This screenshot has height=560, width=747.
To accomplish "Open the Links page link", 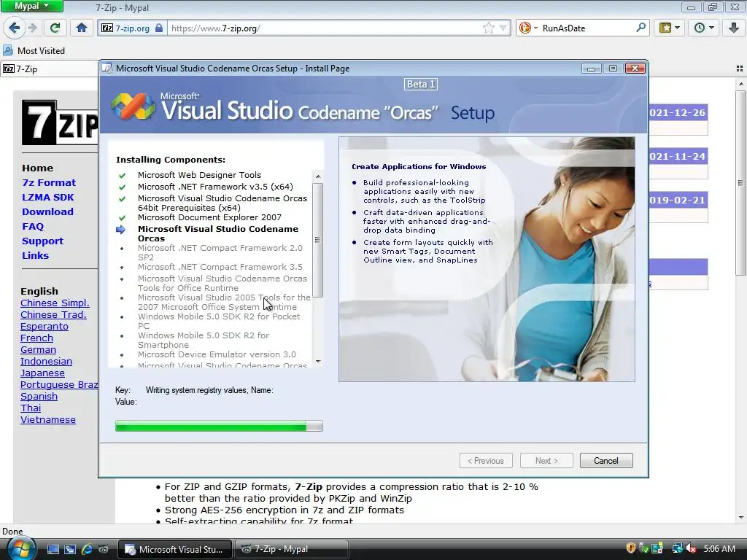I will [x=35, y=255].
